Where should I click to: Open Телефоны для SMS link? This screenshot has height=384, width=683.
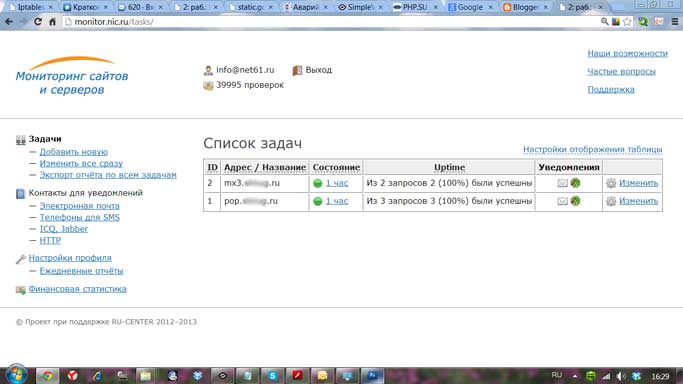coord(79,217)
